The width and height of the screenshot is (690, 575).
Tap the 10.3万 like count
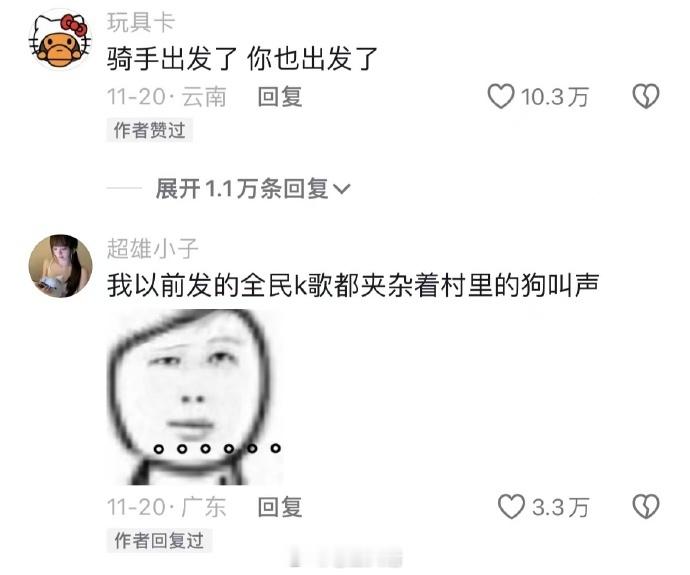pos(554,97)
